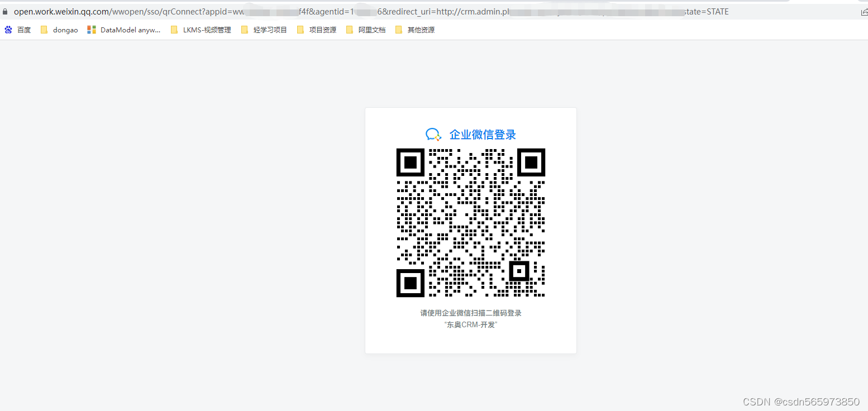Click the Baidu paw icon in the bookmarks bar
The width and height of the screenshot is (868, 411).
pos(8,29)
